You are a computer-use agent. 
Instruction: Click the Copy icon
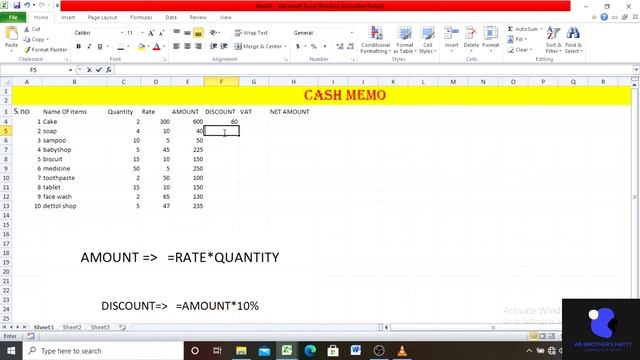click(27, 39)
